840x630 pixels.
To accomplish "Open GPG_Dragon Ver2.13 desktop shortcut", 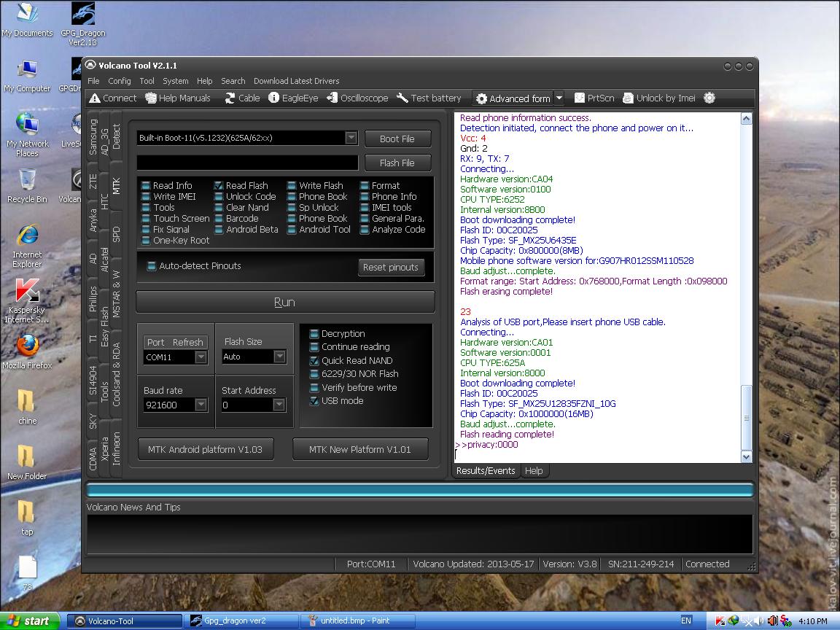I will pos(83,24).
